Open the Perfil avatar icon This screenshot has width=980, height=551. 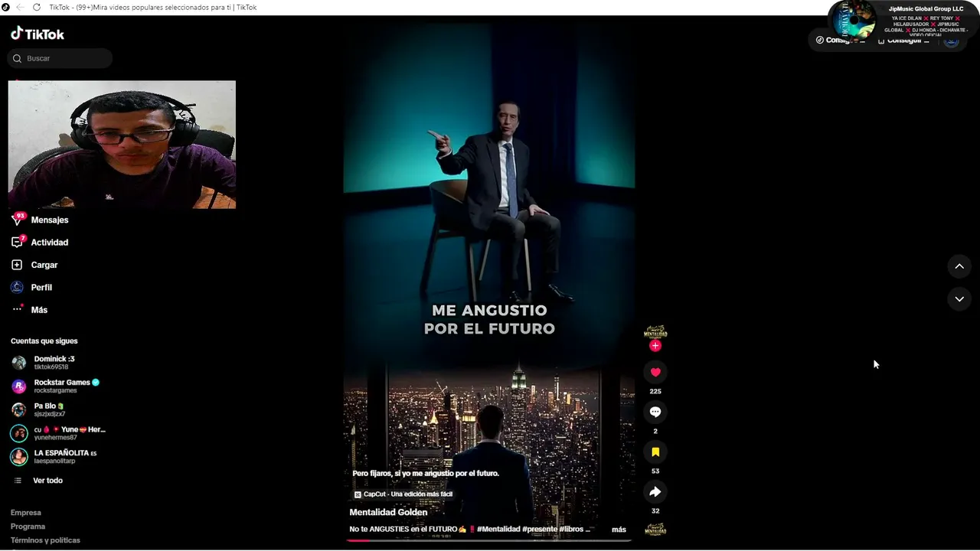click(x=17, y=287)
